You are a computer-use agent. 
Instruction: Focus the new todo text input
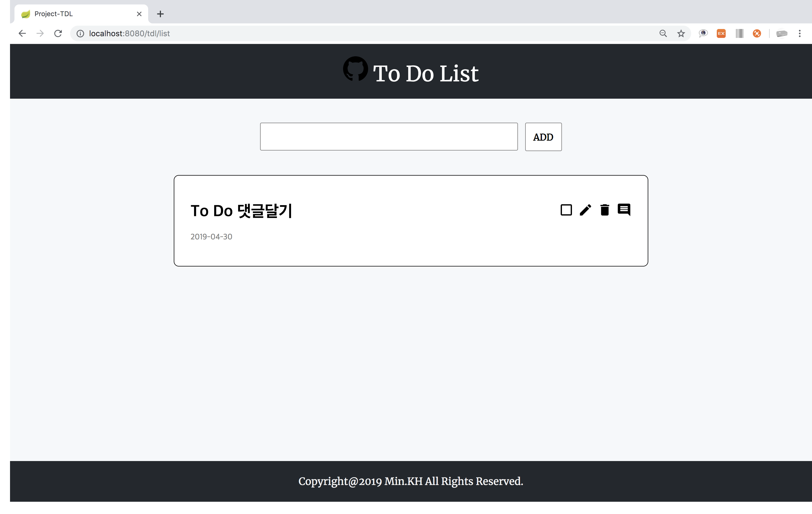(389, 137)
